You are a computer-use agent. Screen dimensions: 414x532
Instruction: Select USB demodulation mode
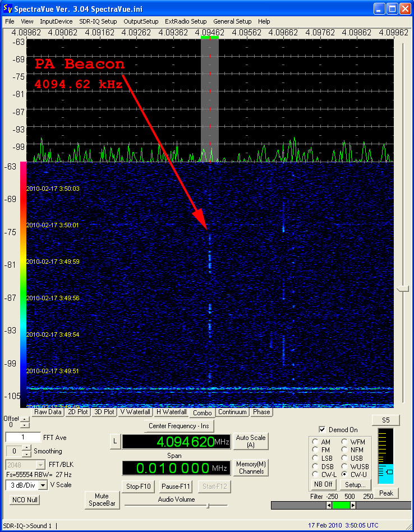[x=344, y=458]
